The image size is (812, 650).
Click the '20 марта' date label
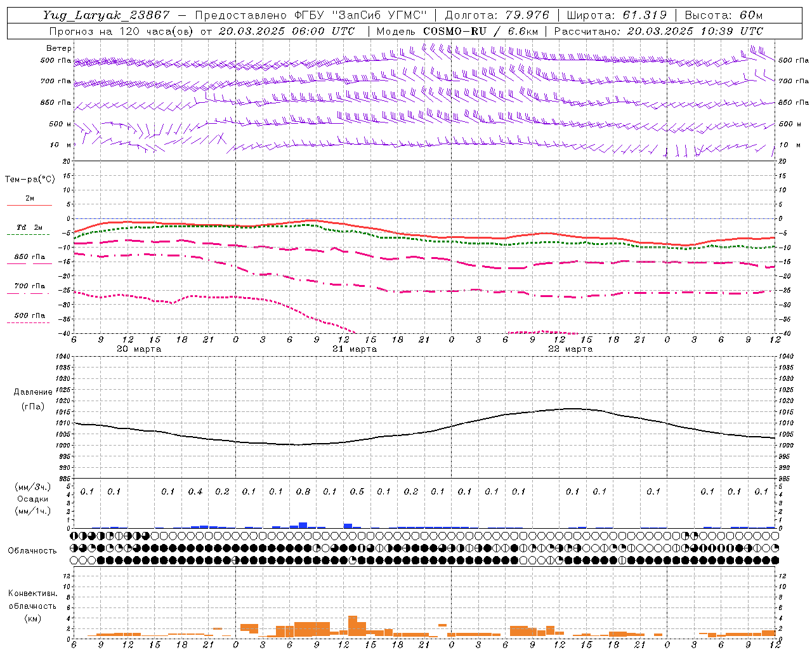pos(139,349)
